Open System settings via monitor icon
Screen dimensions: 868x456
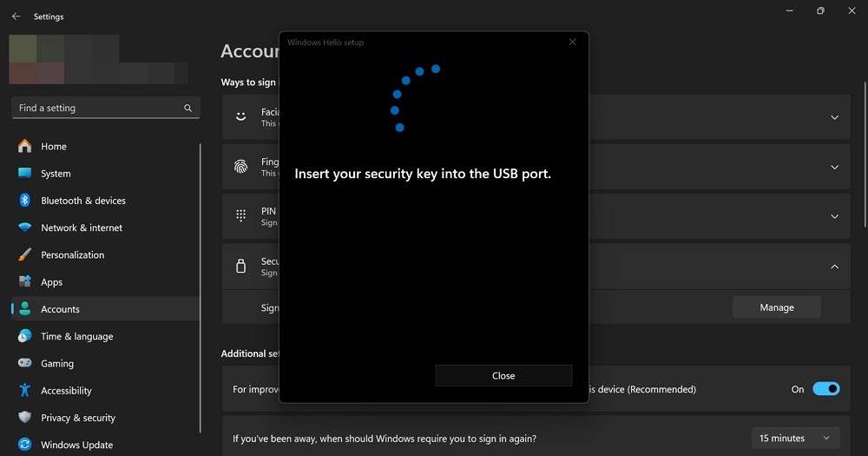tap(25, 174)
